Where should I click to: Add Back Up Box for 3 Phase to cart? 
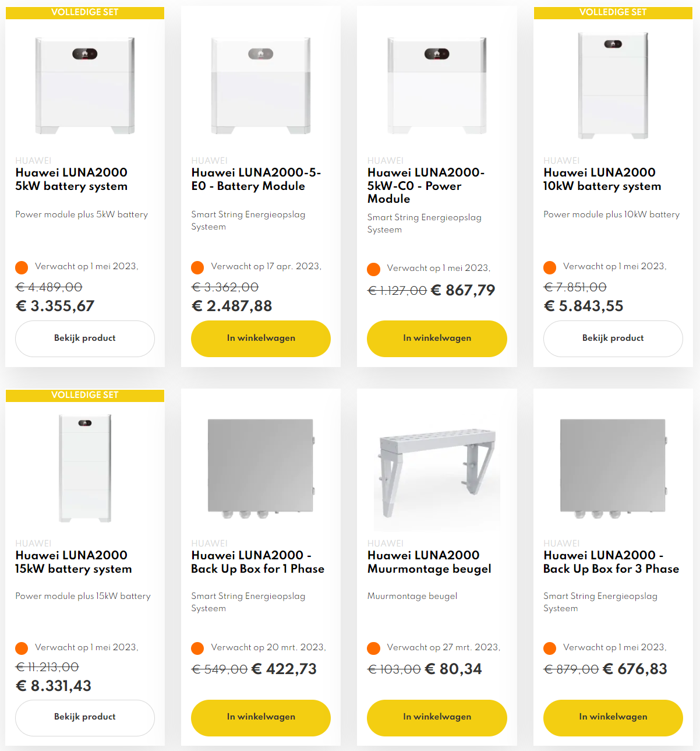click(x=613, y=717)
